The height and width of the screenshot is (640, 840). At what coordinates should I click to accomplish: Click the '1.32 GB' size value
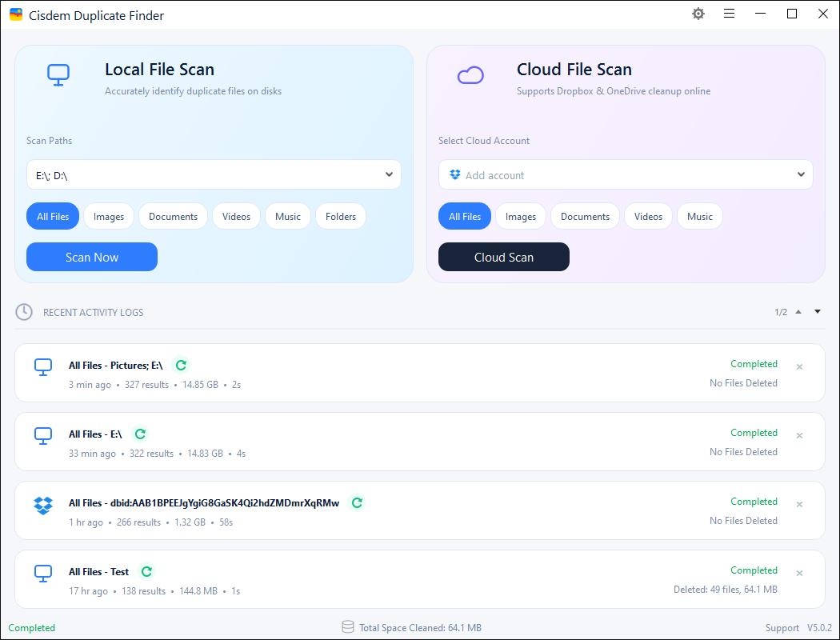click(x=190, y=522)
